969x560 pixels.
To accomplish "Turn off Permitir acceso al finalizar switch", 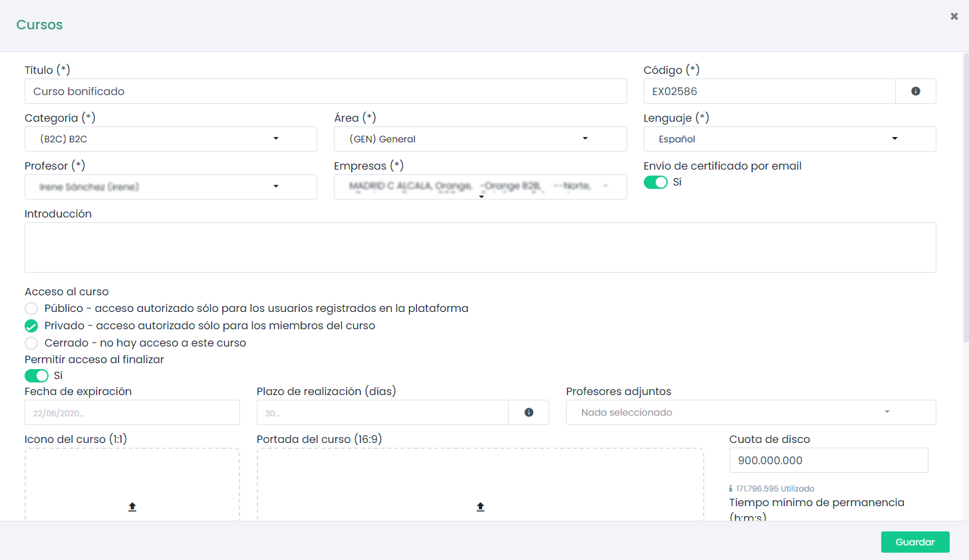I will [x=37, y=376].
